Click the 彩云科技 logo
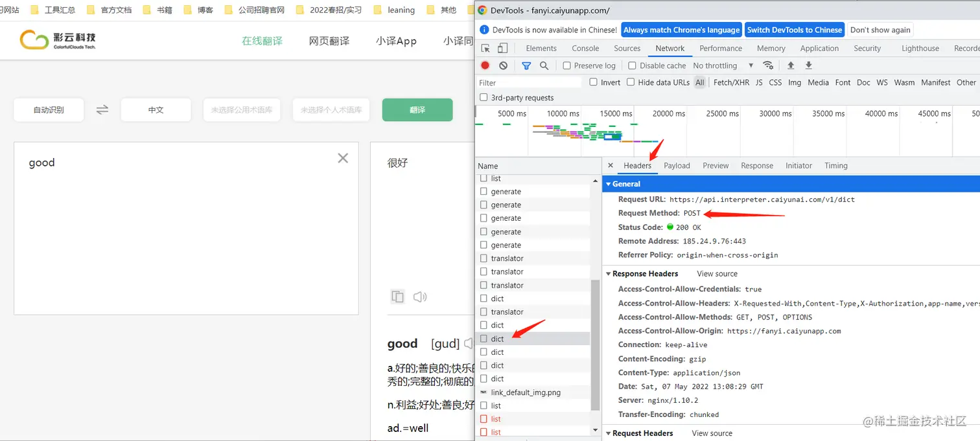The image size is (980, 441). pyautogui.click(x=58, y=40)
